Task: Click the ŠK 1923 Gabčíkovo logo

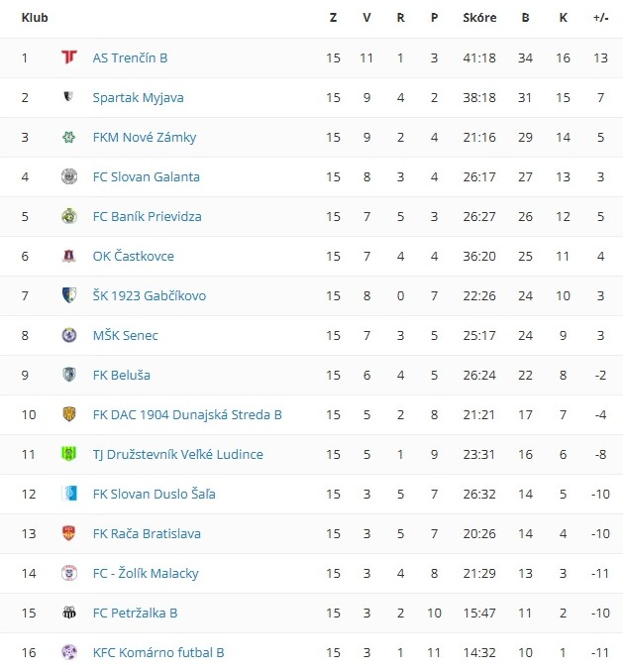Action: [x=69, y=295]
